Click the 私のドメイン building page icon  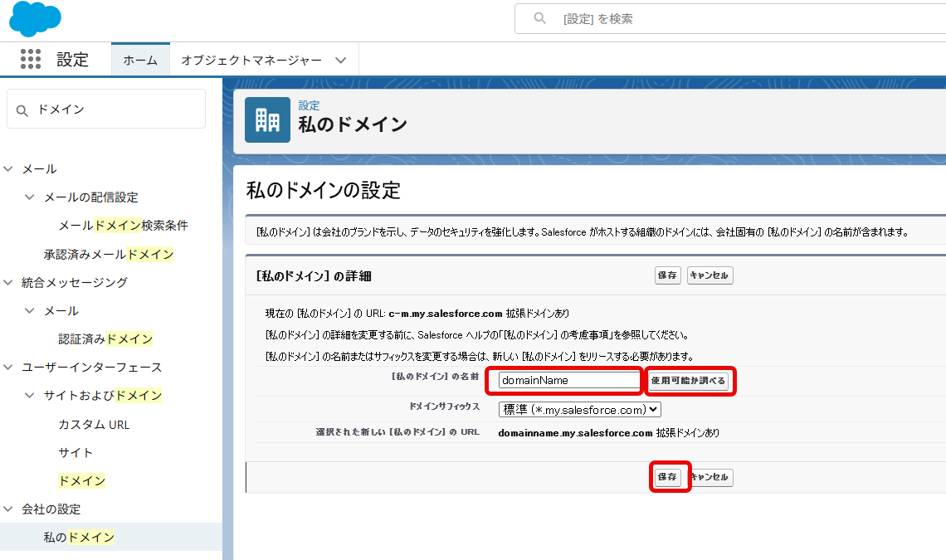click(267, 120)
